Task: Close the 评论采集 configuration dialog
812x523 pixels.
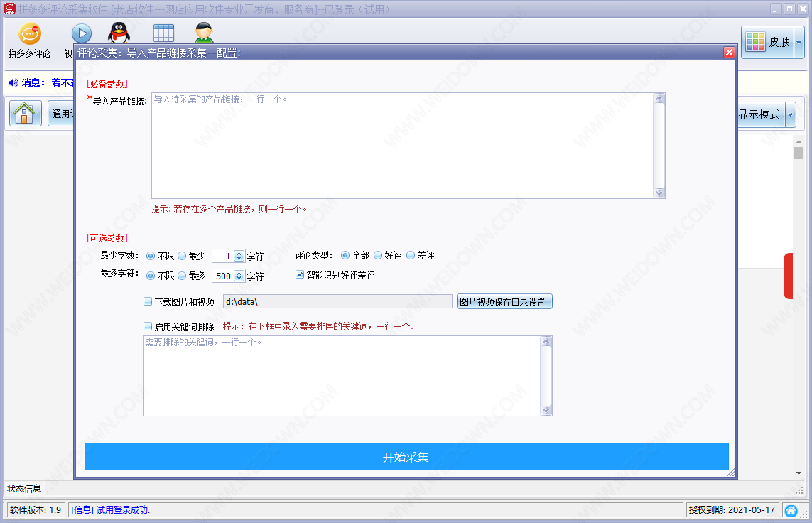Action: [729, 53]
